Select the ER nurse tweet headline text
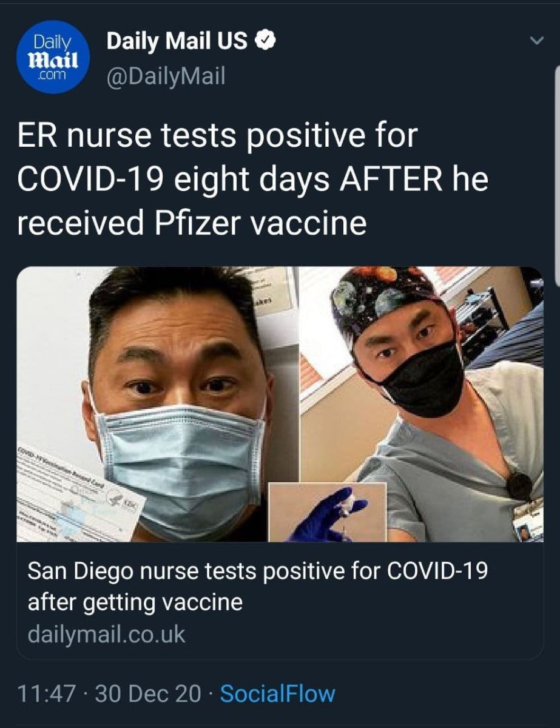This screenshot has height=728, width=560. (x=252, y=179)
